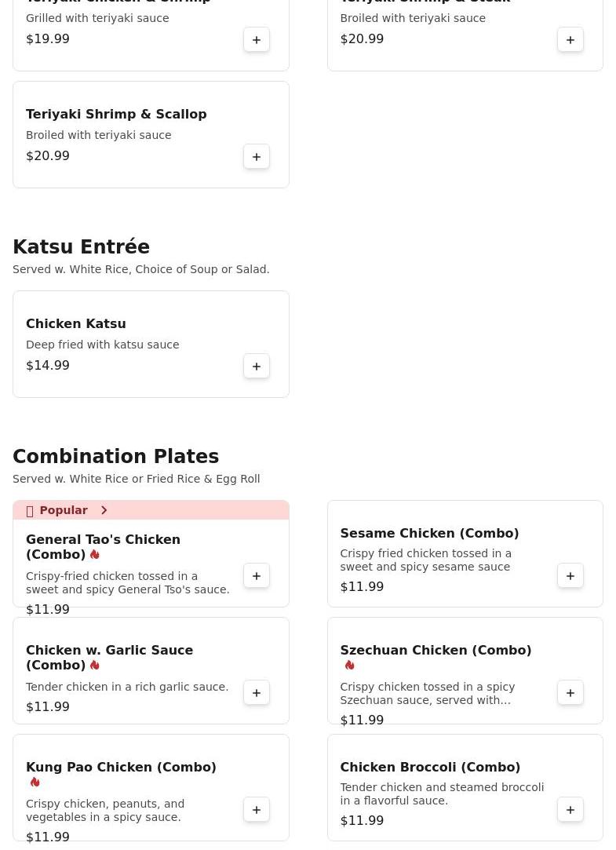Add Szechuan Chicken combo to order
This screenshot has width=616, height=850.
pyautogui.click(x=570, y=692)
